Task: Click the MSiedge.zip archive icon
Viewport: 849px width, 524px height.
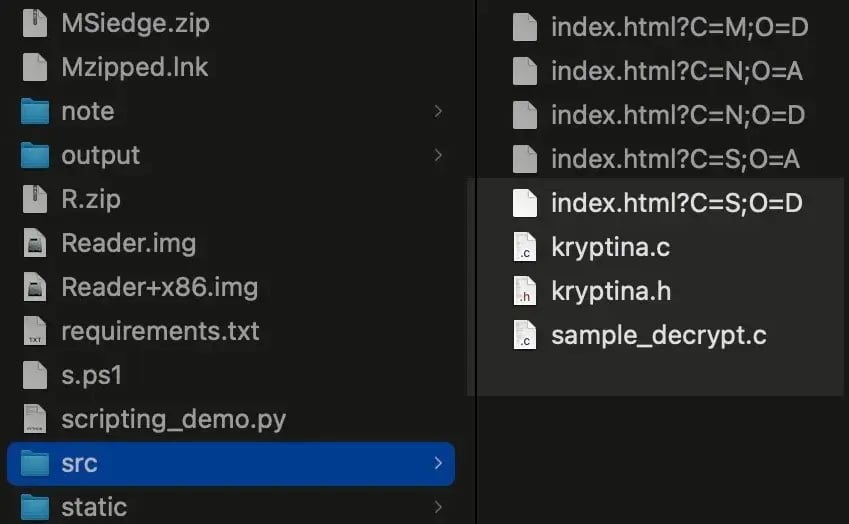Action: coord(35,23)
